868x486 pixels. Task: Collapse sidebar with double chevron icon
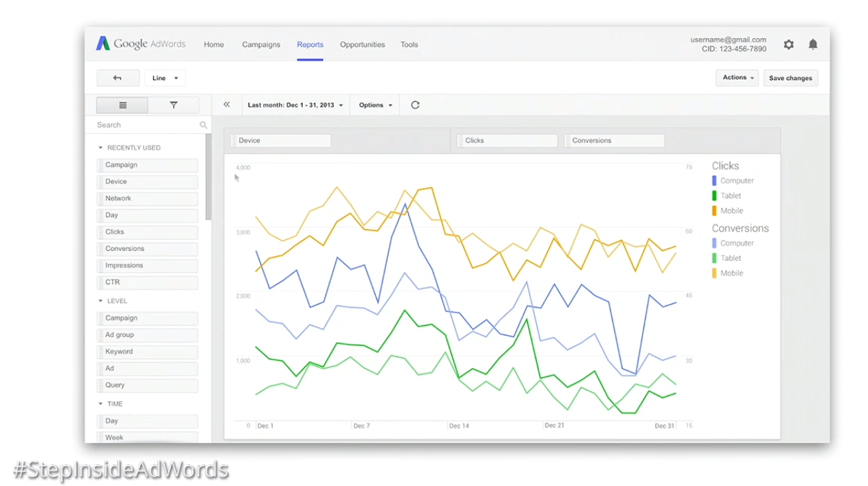[x=227, y=105]
